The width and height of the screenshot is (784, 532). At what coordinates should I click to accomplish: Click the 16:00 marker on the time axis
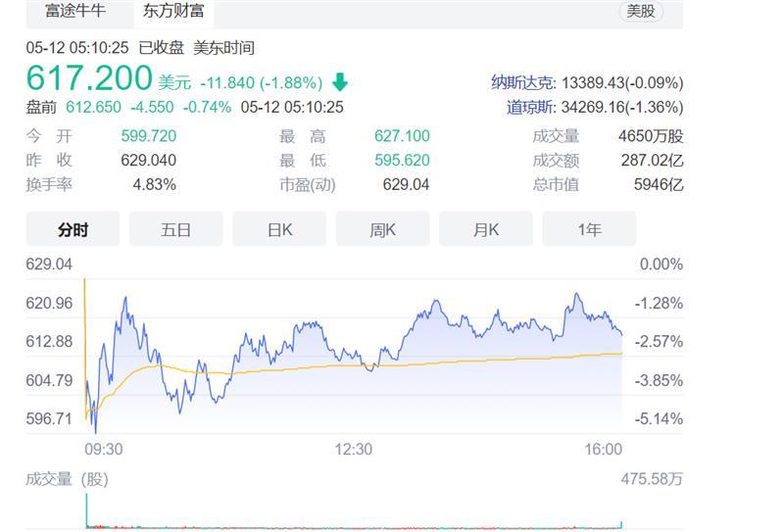pyautogui.click(x=604, y=449)
